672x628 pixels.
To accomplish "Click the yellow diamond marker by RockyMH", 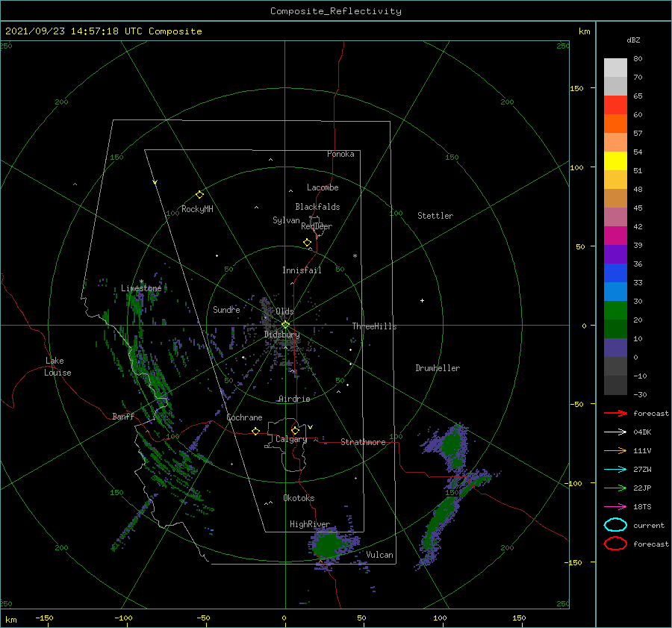I will [199, 195].
